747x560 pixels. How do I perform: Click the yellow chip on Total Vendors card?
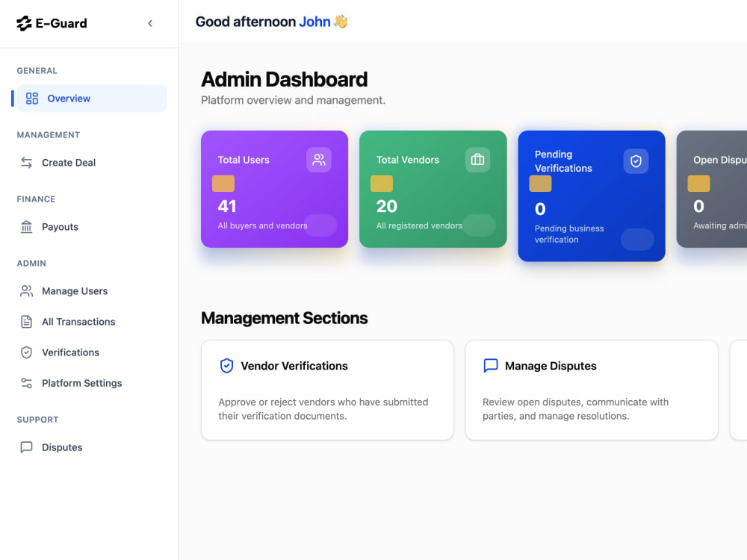(382, 184)
